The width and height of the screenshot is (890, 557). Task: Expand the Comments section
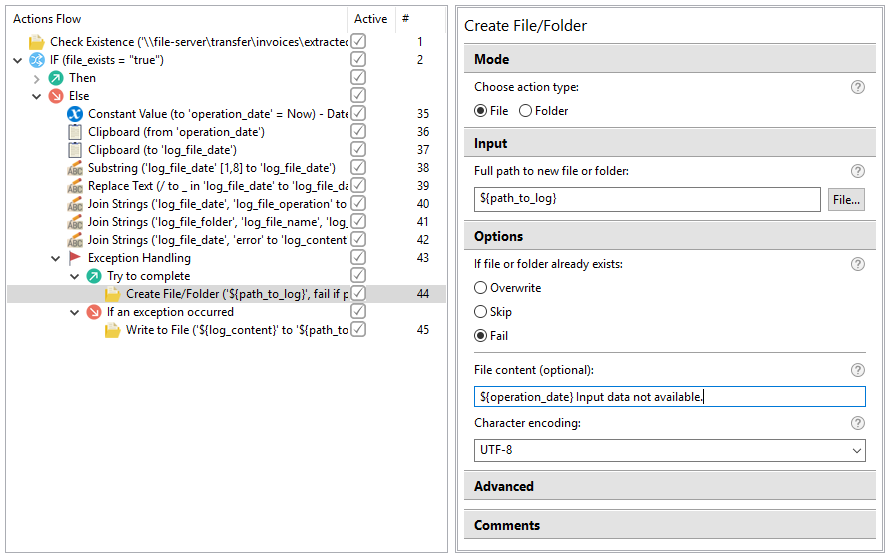pyautogui.click(x=670, y=525)
